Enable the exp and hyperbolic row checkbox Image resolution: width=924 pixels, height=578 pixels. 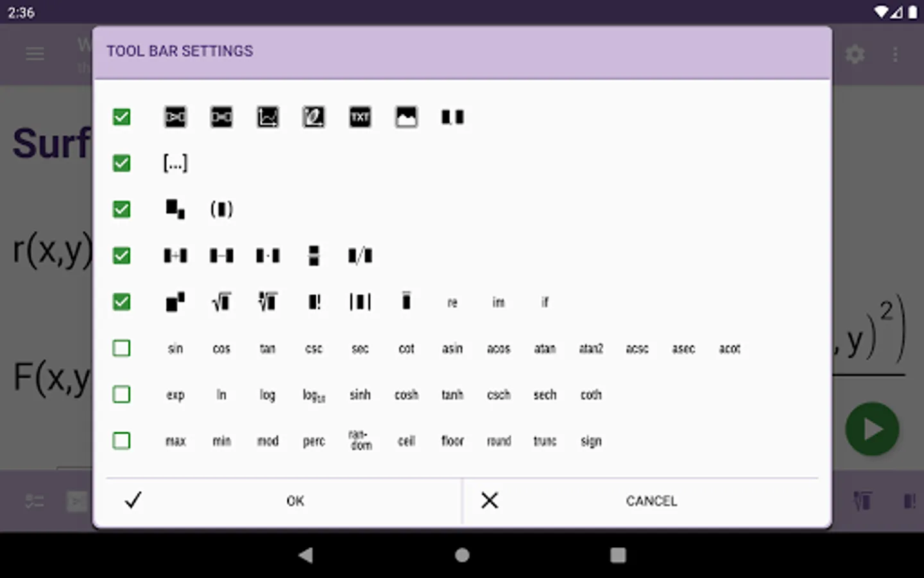click(x=121, y=394)
